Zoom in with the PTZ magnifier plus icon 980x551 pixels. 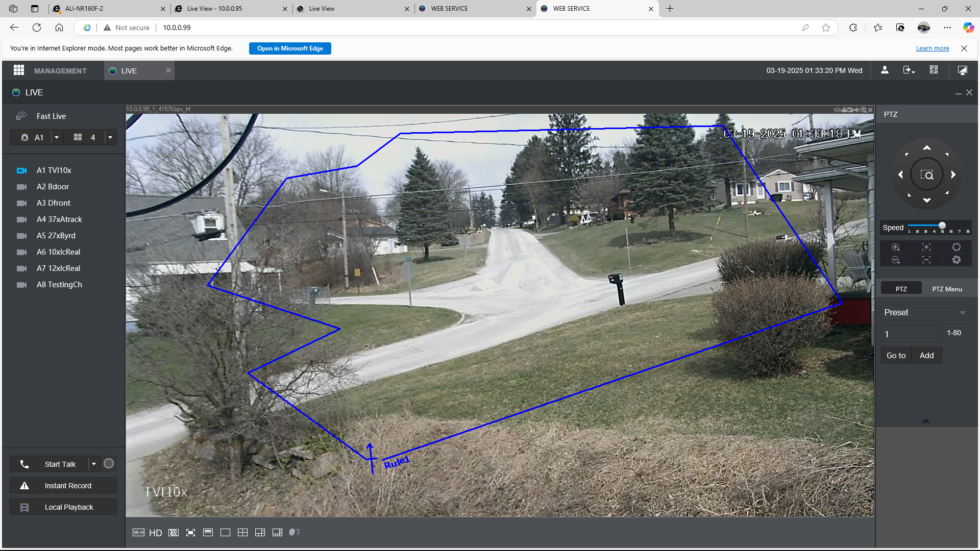point(895,247)
